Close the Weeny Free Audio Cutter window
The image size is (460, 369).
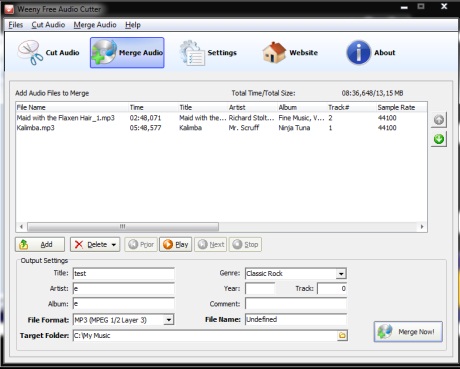(444, 6)
